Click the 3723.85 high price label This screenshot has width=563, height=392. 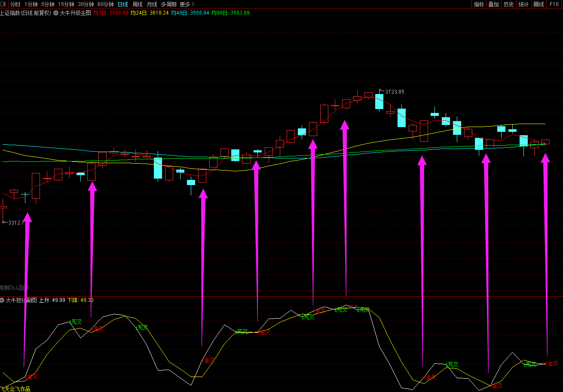pyautogui.click(x=395, y=91)
